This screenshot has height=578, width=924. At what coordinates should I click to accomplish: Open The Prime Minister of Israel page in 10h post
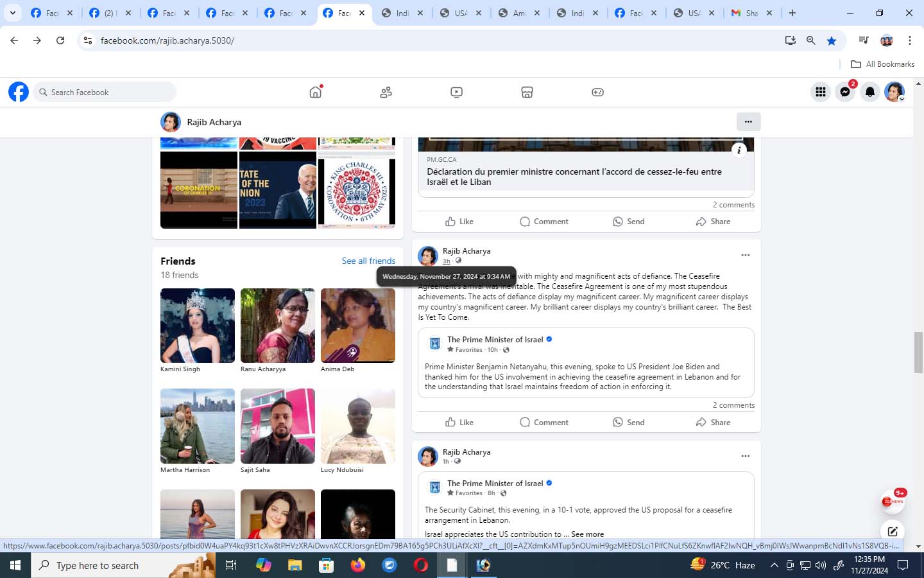click(x=495, y=340)
